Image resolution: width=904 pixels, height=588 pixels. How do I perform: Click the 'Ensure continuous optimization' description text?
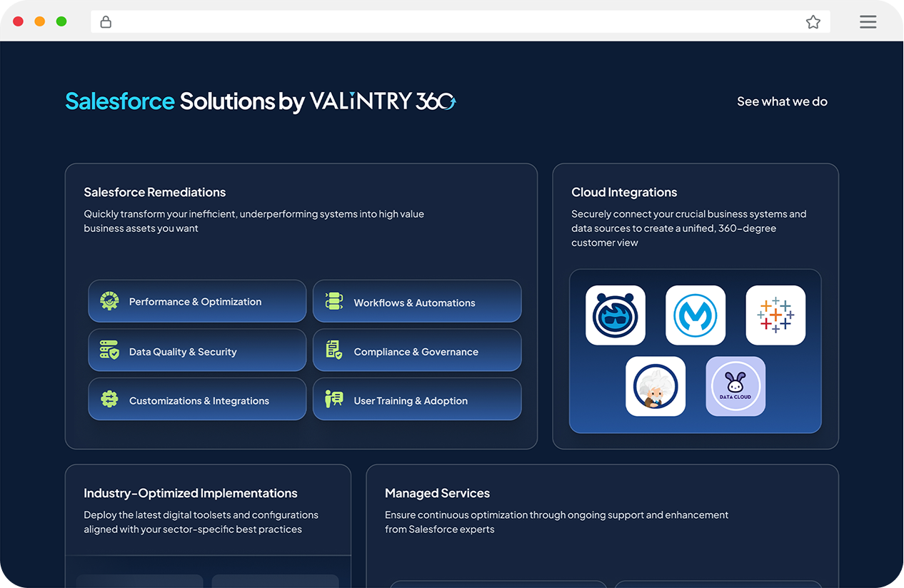pyautogui.click(x=557, y=522)
